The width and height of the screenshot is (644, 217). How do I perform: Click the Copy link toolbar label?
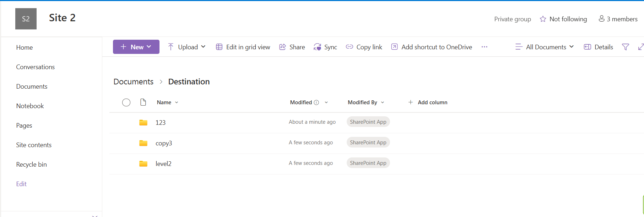369,47
